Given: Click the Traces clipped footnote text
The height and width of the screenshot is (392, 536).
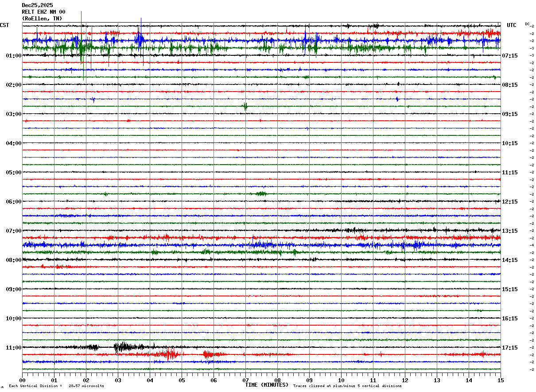Looking at the screenshot, I should tap(347, 386).
